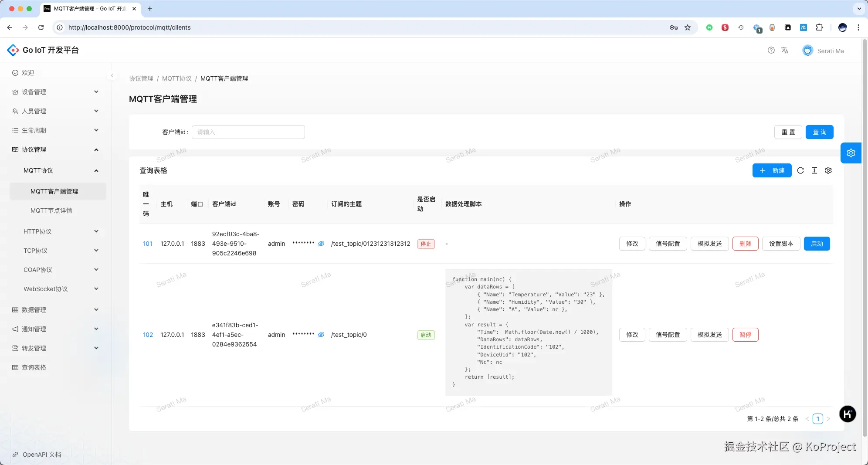Select pagination page 1
The image size is (868, 465).
click(818, 419)
